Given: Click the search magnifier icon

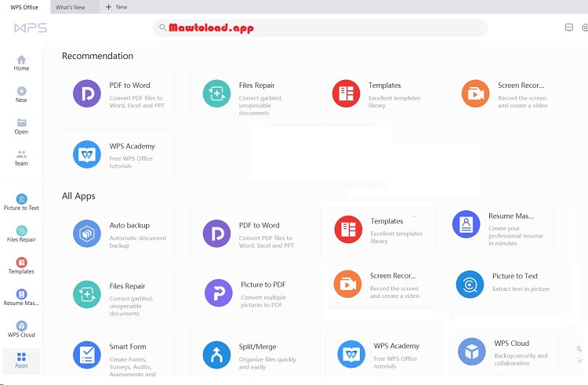Looking at the screenshot, I should pos(163,27).
